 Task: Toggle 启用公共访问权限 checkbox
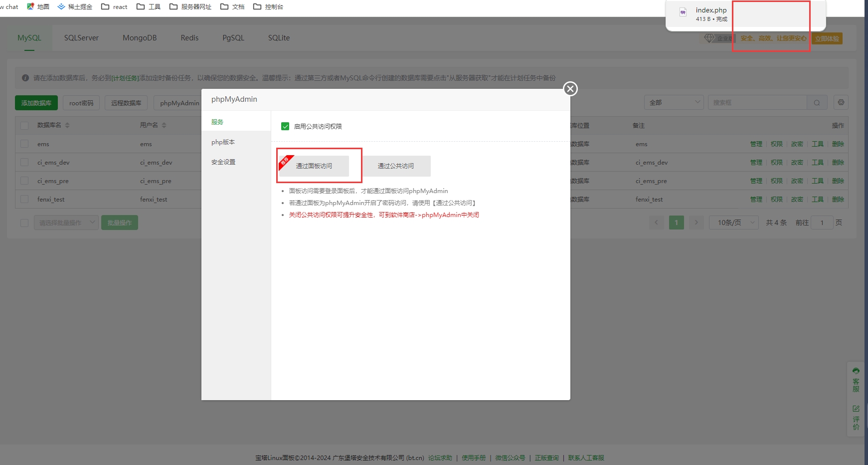285,126
